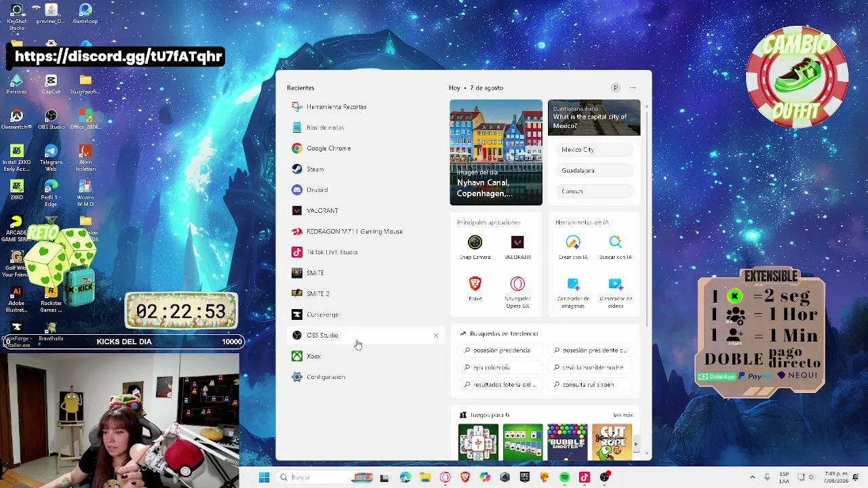Open File Explorer from the taskbar
Viewport: 868px width, 488px height.
tap(425, 478)
